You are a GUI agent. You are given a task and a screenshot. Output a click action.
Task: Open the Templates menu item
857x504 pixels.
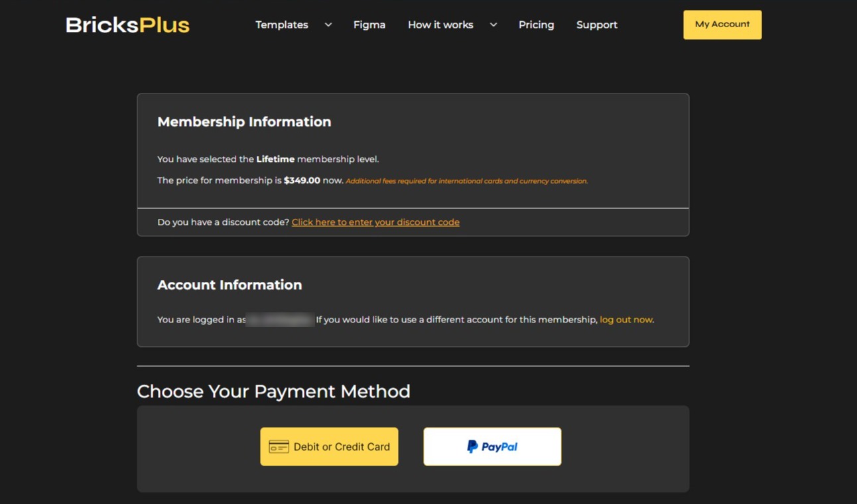point(282,25)
